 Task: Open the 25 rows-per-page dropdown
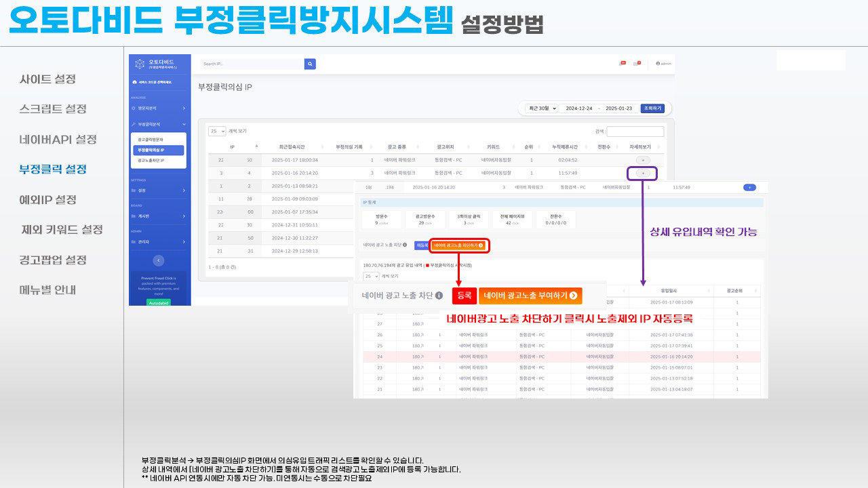[217, 131]
